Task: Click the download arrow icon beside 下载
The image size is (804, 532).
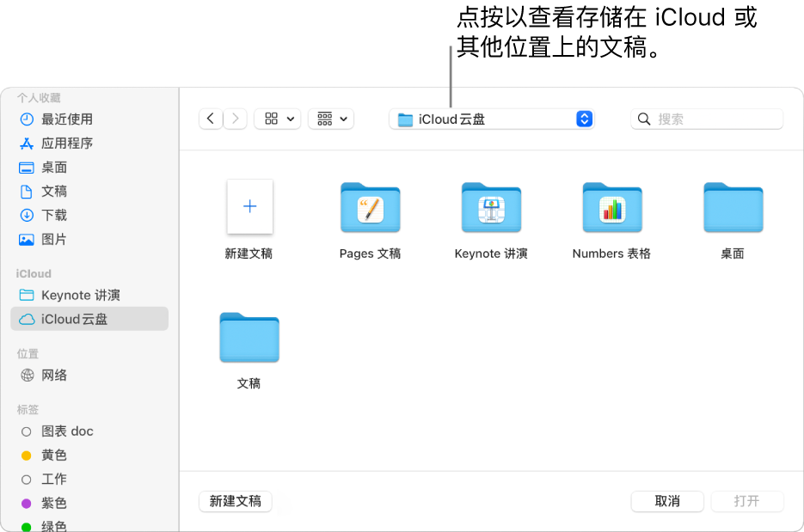Action: pyautogui.click(x=27, y=215)
